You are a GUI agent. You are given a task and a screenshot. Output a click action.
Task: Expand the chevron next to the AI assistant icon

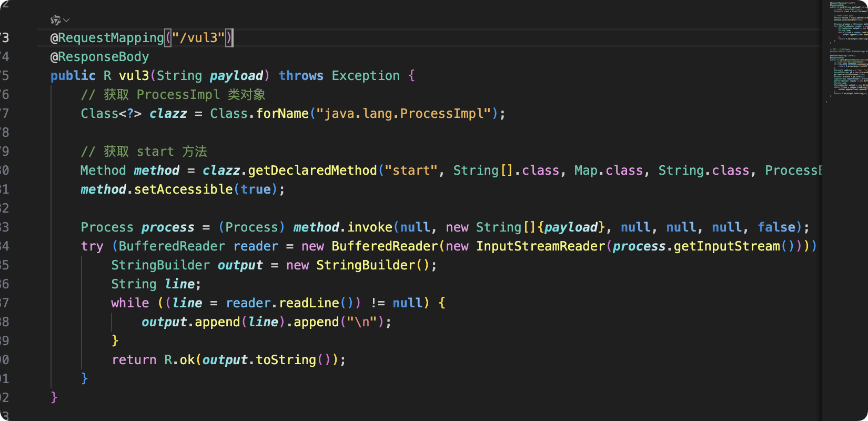point(66,20)
